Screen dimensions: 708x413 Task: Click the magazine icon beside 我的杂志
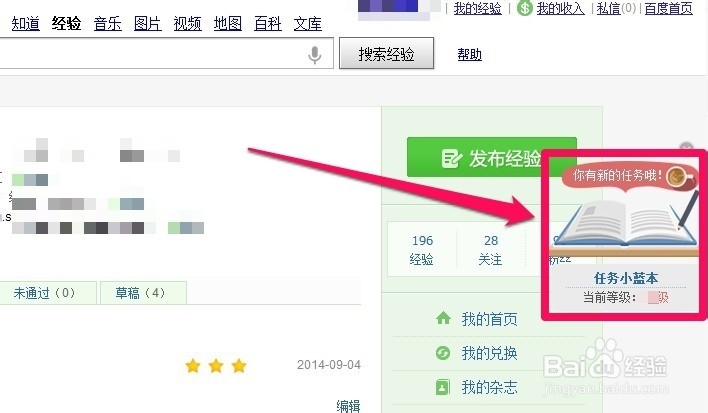pyautogui.click(x=442, y=387)
